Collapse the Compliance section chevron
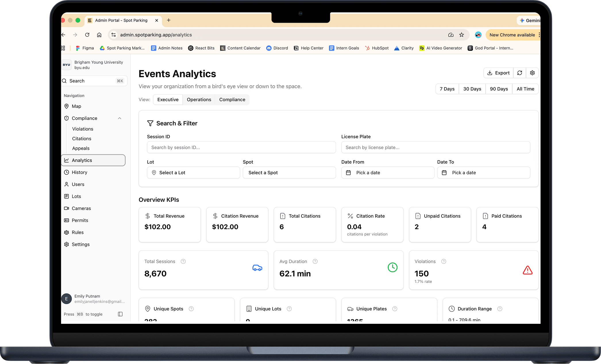The image size is (601, 364). (120, 118)
